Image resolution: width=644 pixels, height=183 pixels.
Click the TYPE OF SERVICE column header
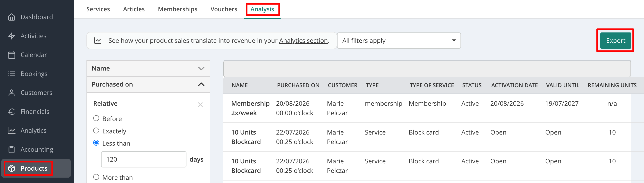(431, 85)
